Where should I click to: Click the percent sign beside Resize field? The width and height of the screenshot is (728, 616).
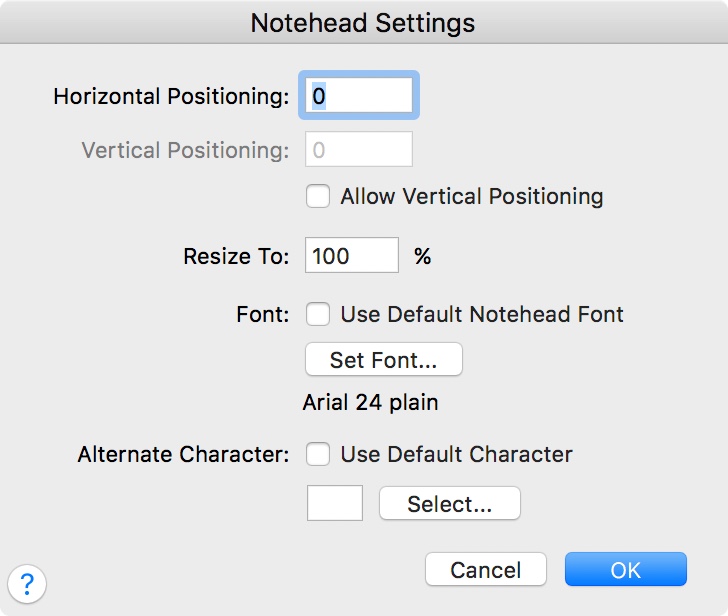click(x=423, y=256)
